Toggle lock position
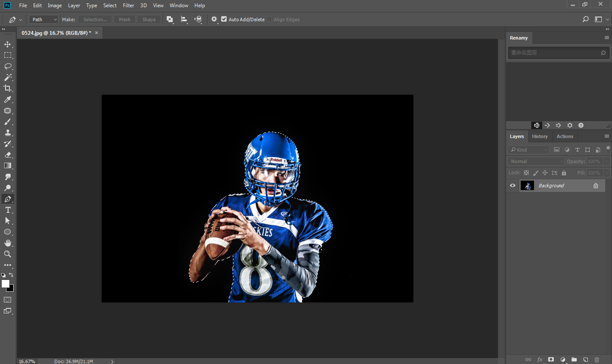The width and height of the screenshot is (612, 364). (x=545, y=173)
